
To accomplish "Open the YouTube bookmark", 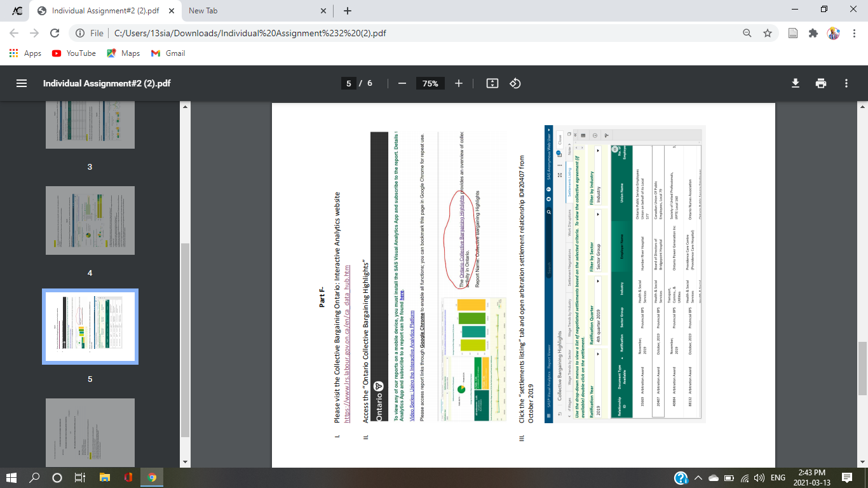I will (74, 53).
